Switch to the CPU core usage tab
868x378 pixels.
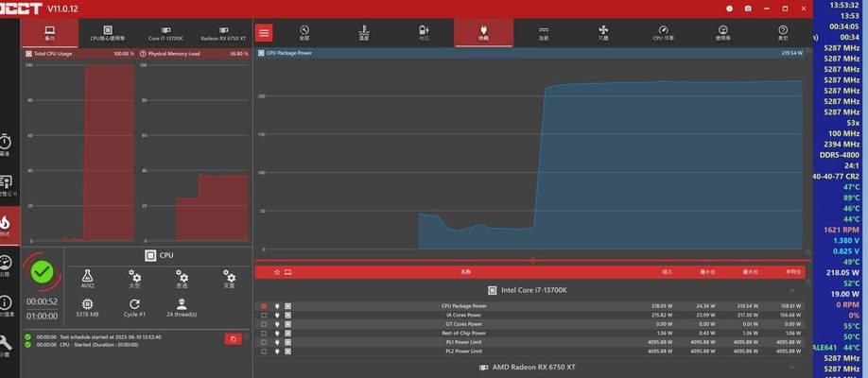pos(108,33)
